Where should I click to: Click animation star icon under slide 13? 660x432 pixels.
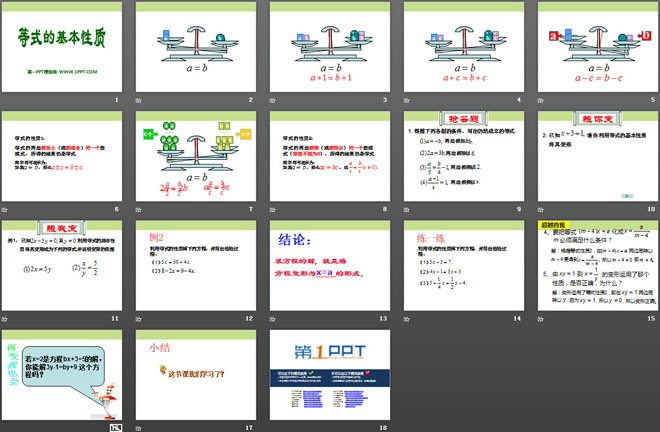pyautogui.click(x=273, y=319)
